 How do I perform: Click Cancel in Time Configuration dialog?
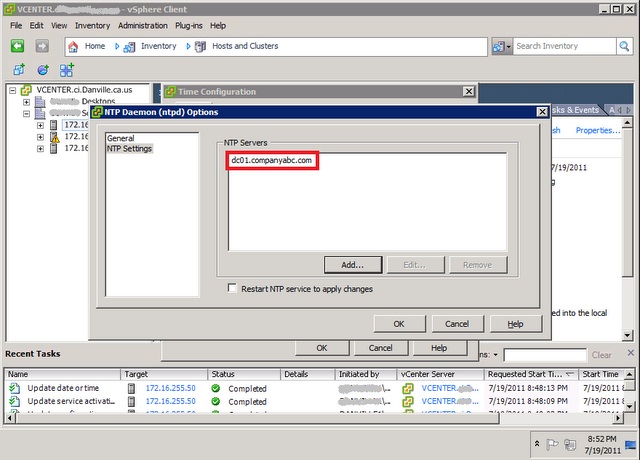click(x=380, y=348)
